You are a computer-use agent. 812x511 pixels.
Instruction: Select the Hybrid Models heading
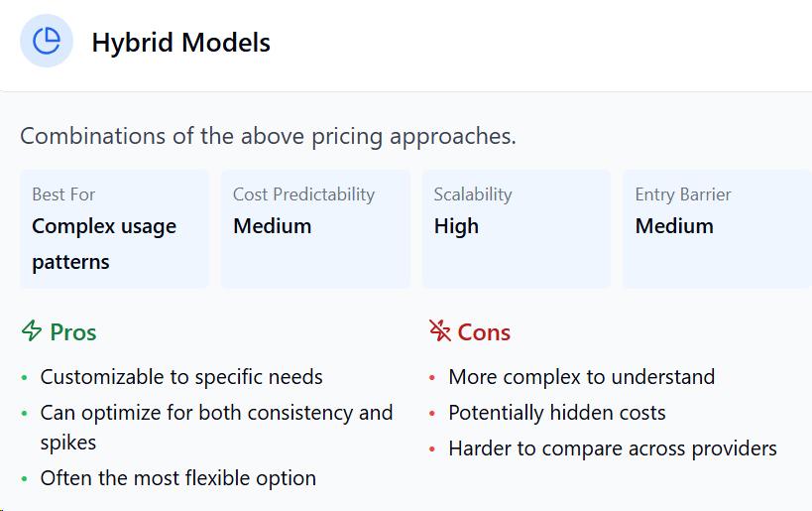[x=180, y=43]
